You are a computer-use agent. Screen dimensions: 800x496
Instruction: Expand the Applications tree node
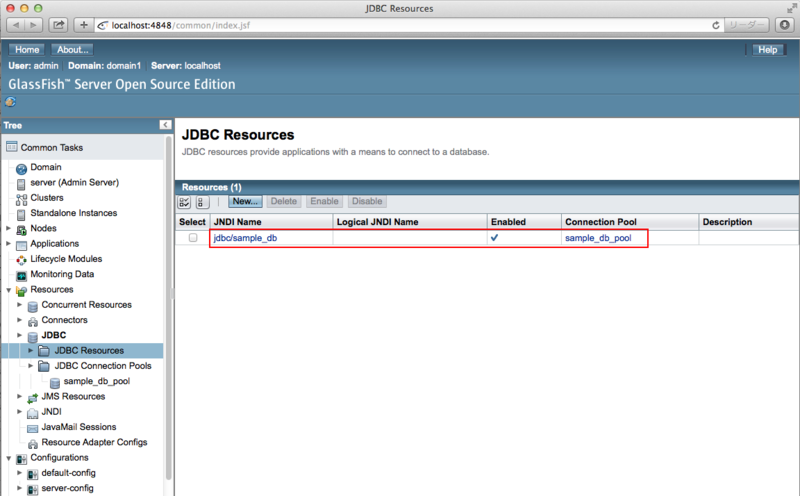(x=8, y=243)
